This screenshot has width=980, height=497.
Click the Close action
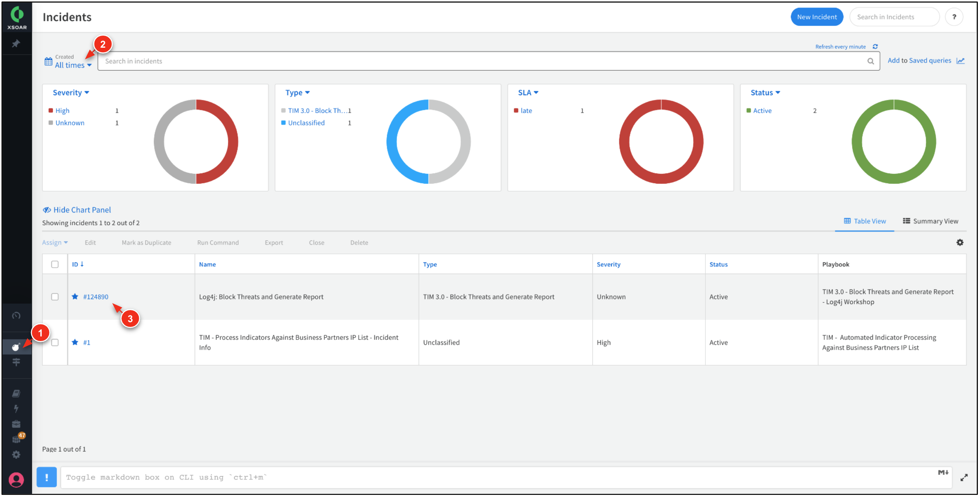pyautogui.click(x=317, y=242)
